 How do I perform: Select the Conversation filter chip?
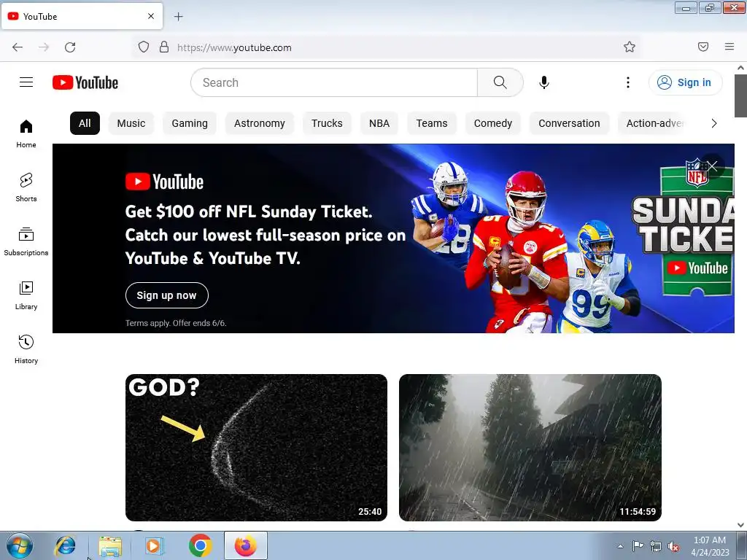pos(569,123)
